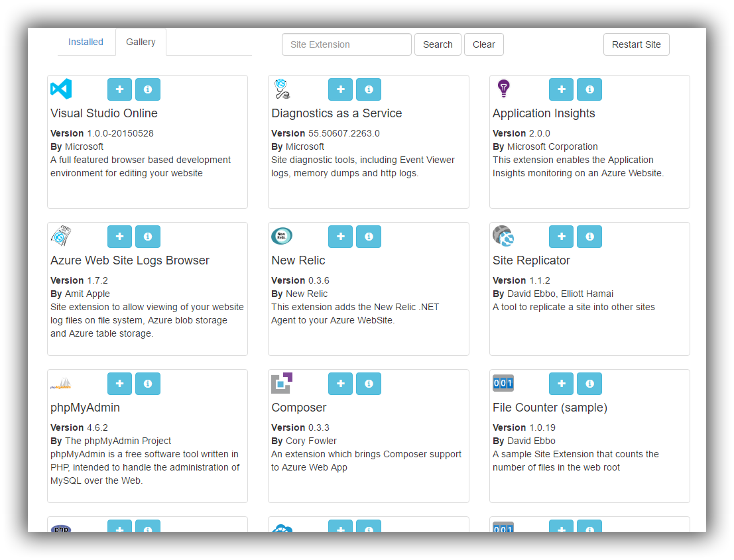Viewport: 734px width, 560px height.
Task: Open New Relic info button
Action: coord(369,236)
